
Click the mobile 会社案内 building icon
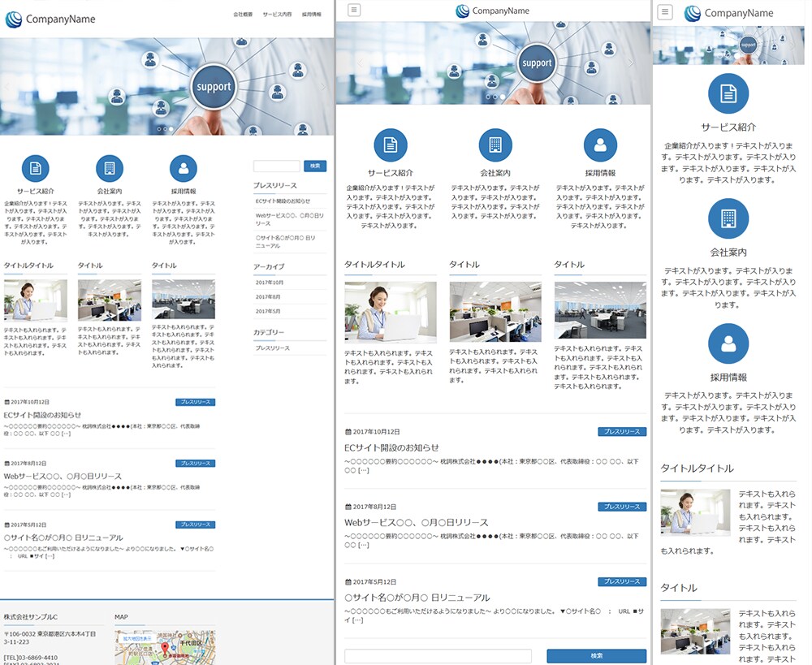coord(728,218)
